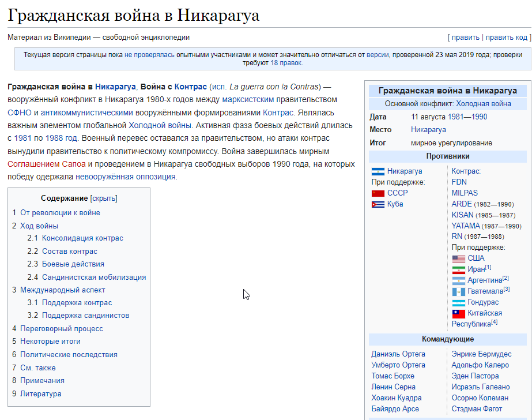Viewport: 532px width, 420px height.
Task: Open the 'Гондурас' link in infobox
Action: pos(483,302)
